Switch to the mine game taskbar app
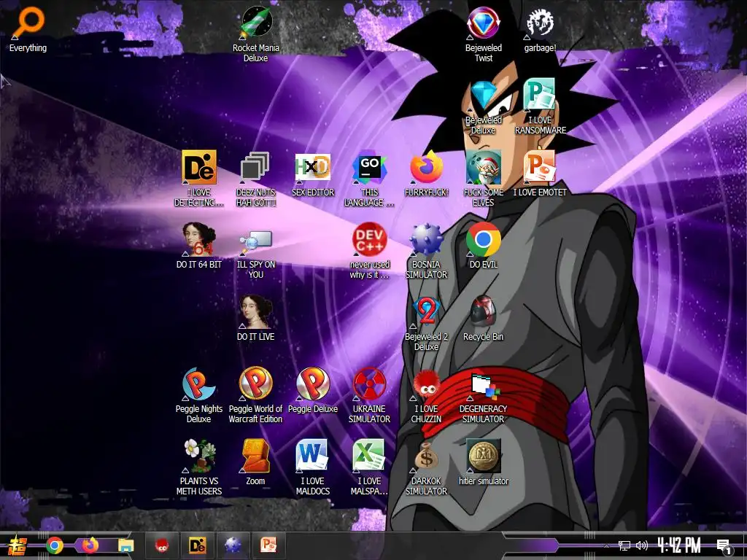Image resolution: width=747 pixels, height=560 pixels. [x=233, y=545]
